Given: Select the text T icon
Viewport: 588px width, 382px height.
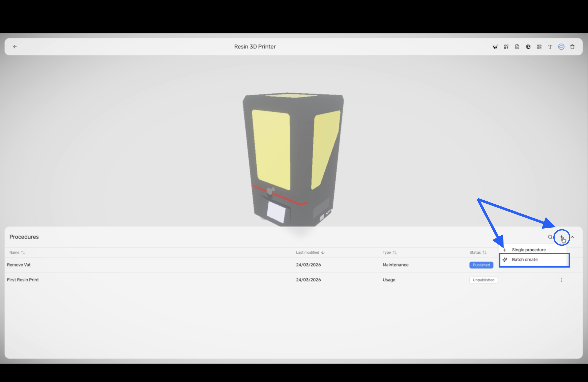Looking at the screenshot, I should 550,47.
